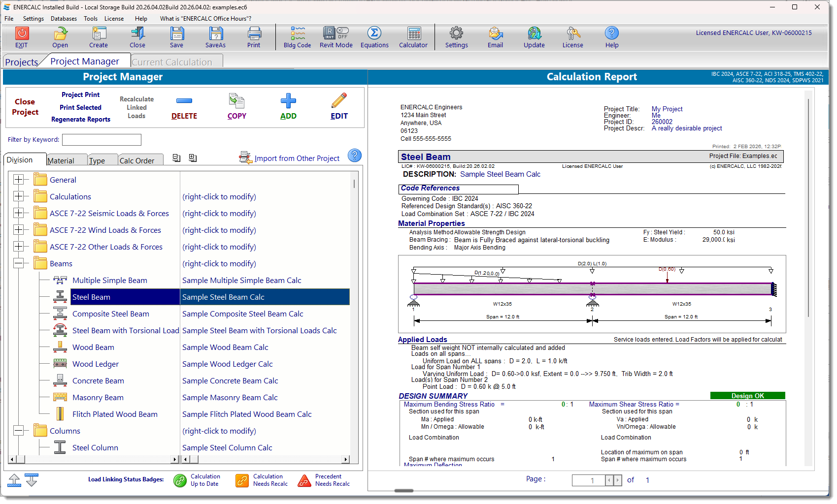The image size is (837, 504).
Task: Edit selected calculation with EDIT pencil
Action: tap(339, 107)
